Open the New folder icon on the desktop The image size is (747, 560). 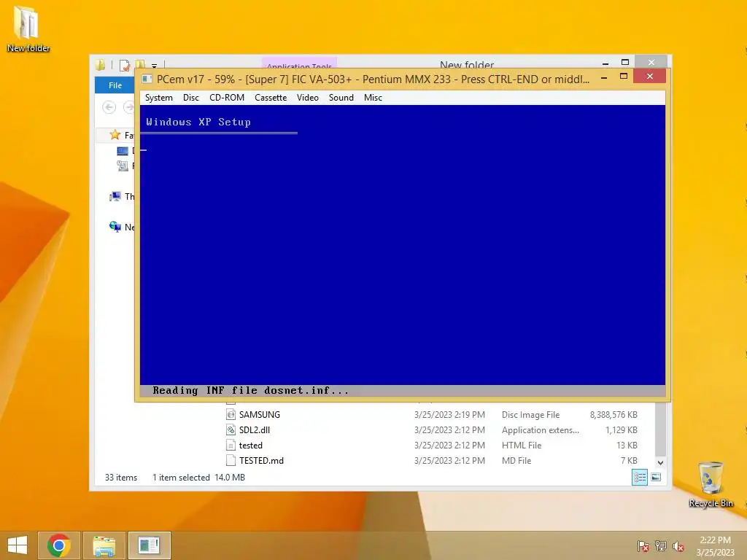coord(28,28)
